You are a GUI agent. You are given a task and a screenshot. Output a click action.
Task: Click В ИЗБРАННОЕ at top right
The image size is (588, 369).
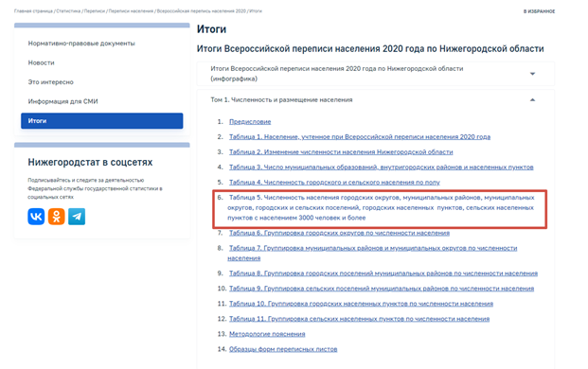(x=539, y=11)
